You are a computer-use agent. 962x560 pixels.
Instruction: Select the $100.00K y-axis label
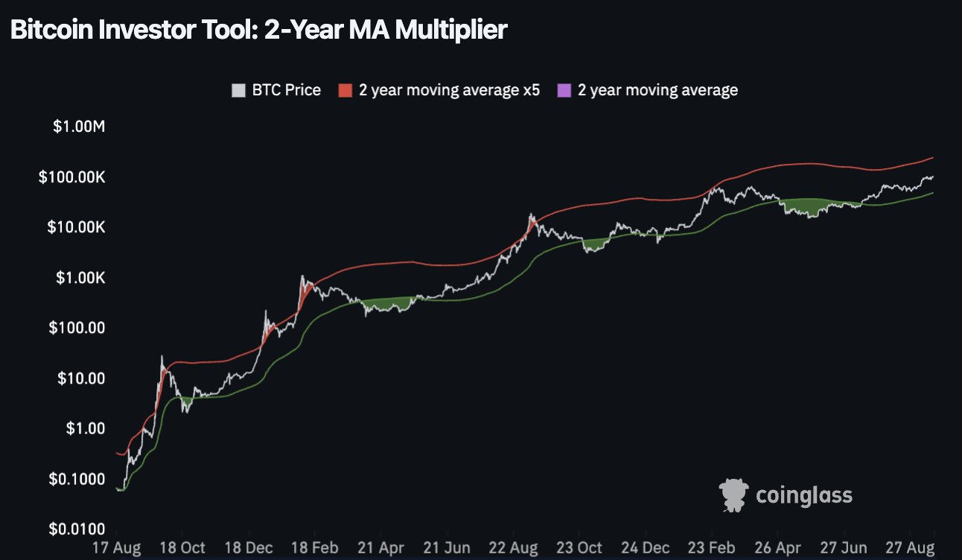(x=73, y=178)
